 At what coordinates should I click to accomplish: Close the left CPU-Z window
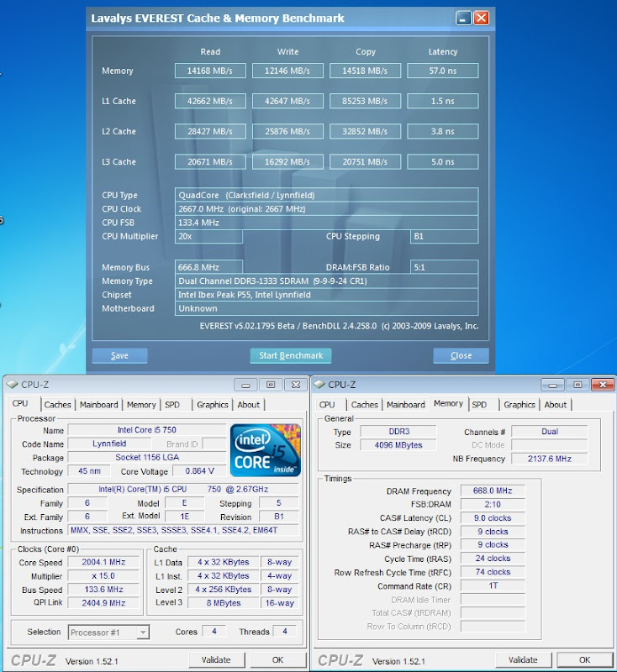(296, 385)
